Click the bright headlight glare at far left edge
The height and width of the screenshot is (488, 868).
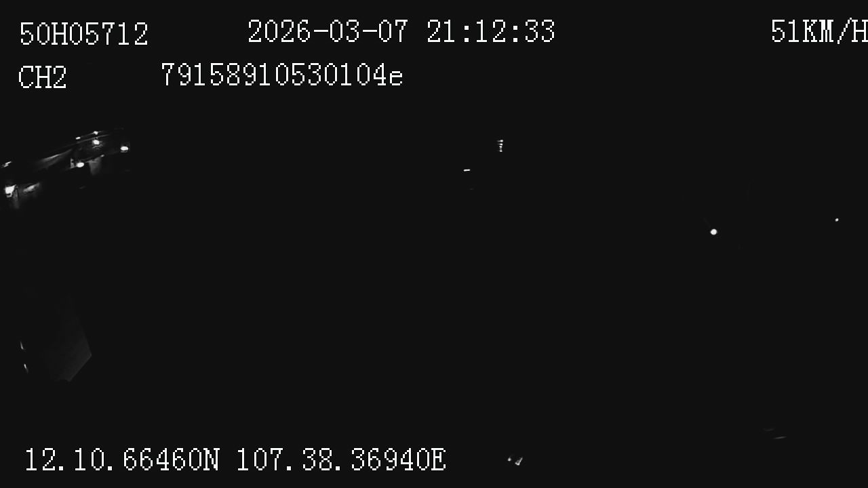(x=9, y=191)
